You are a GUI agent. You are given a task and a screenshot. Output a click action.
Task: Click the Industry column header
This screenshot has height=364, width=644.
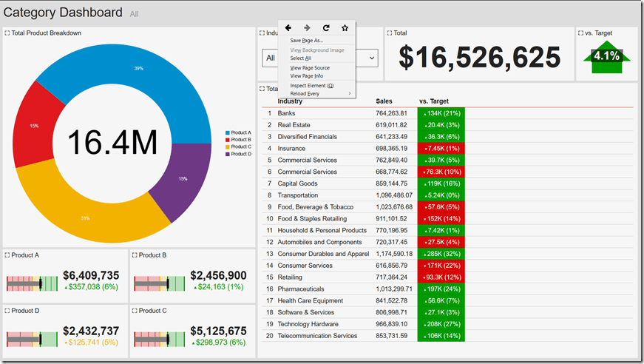point(290,101)
